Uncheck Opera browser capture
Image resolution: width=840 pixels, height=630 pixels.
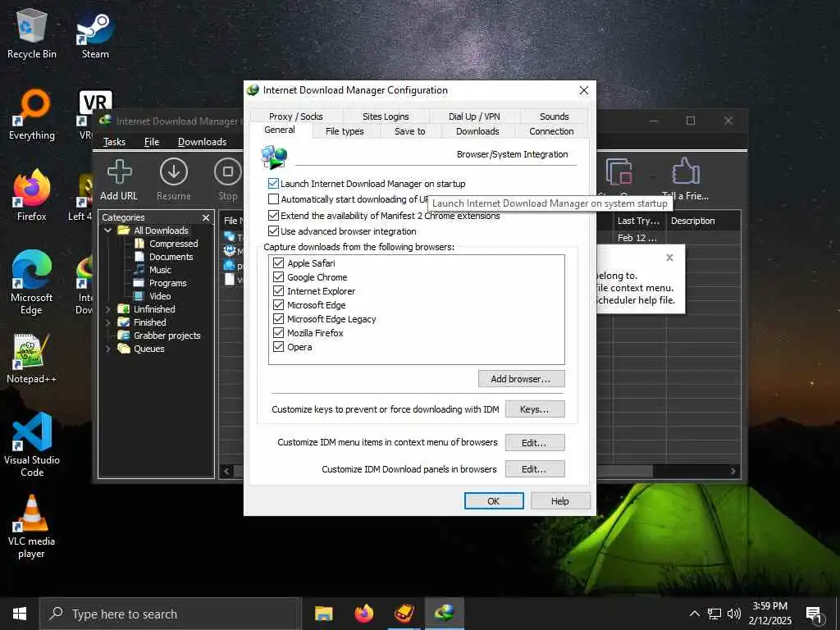(x=278, y=347)
